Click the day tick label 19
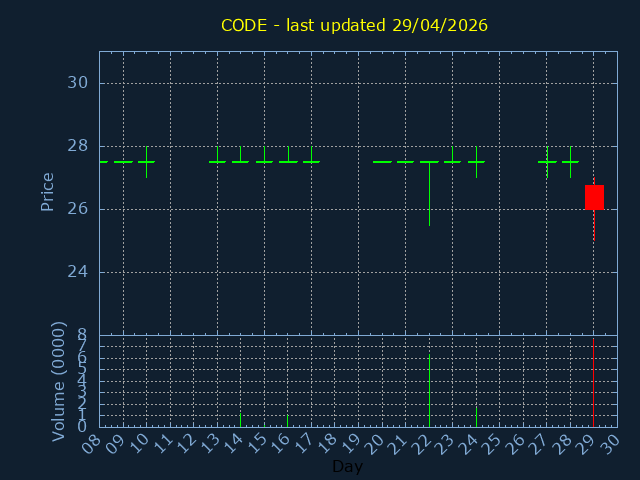 pos(352,444)
